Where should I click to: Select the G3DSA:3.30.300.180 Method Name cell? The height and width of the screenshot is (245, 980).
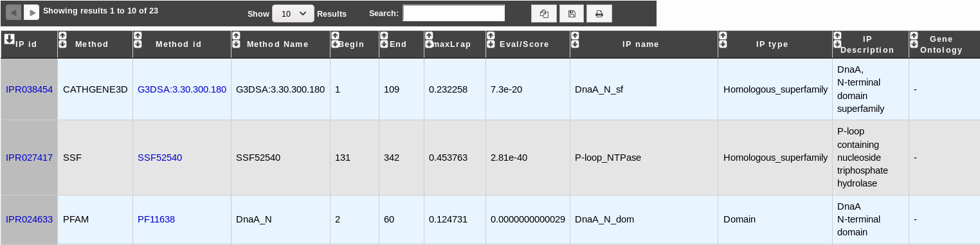coord(280,89)
